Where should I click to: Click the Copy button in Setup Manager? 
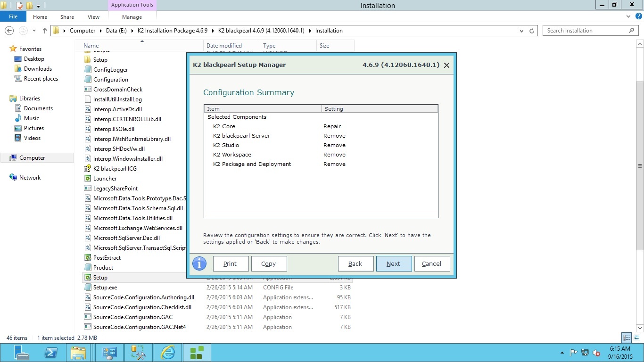[268, 263]
